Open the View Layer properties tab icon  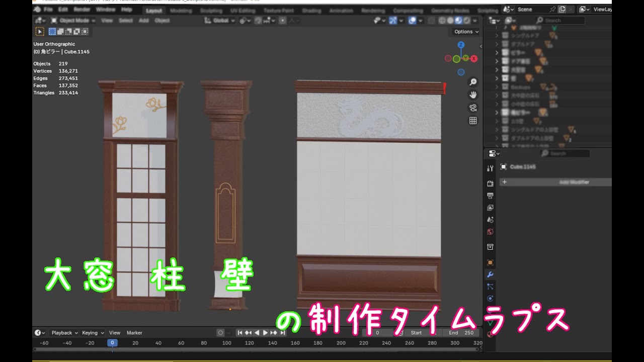click(x=490, y=208)
